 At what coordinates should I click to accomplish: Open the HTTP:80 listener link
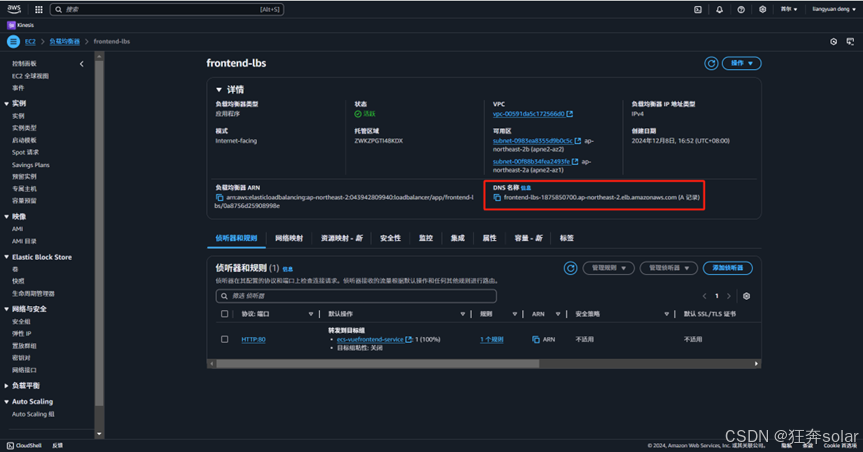tap(253, 340)
